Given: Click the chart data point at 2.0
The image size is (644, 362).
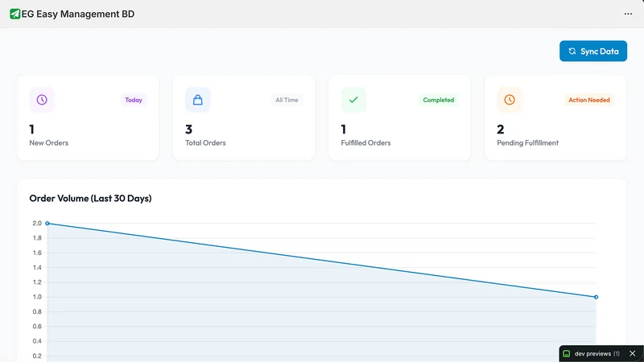Looking at the screenshot, I should click(47, 224).
